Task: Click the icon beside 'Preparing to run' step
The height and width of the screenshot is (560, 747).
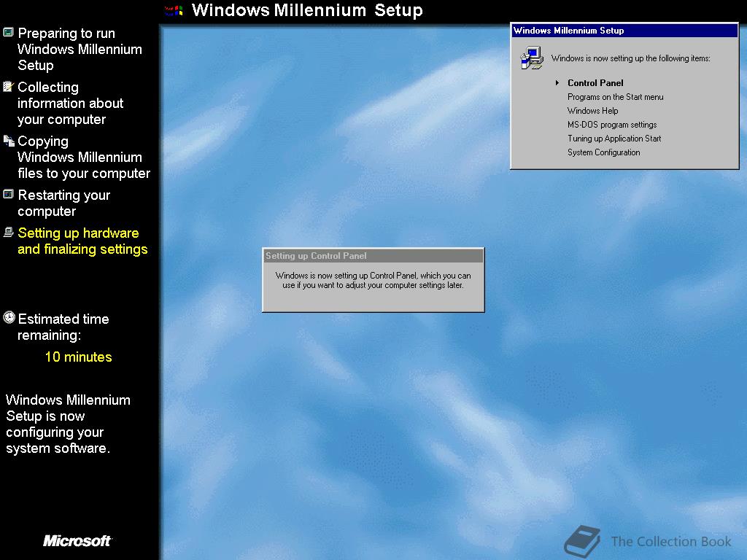Action: coord(8,32)
